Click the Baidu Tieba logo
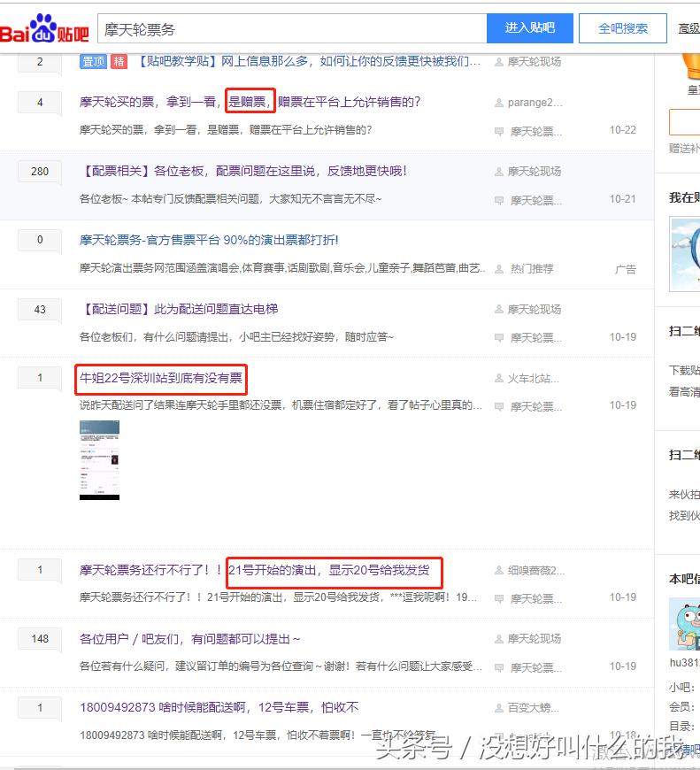700x770 pixels. pyautogui.click(x=44, y=28)
